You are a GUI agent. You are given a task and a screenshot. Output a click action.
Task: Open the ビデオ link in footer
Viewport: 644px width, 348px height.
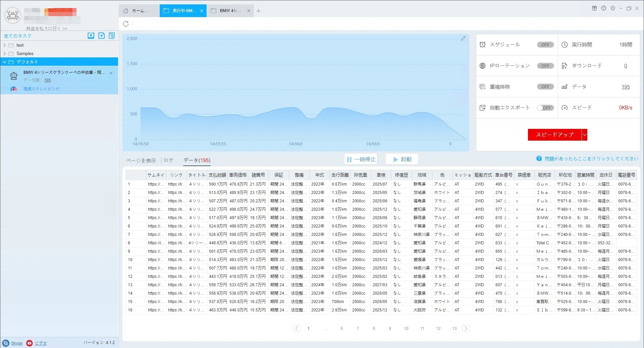point(41,343)
